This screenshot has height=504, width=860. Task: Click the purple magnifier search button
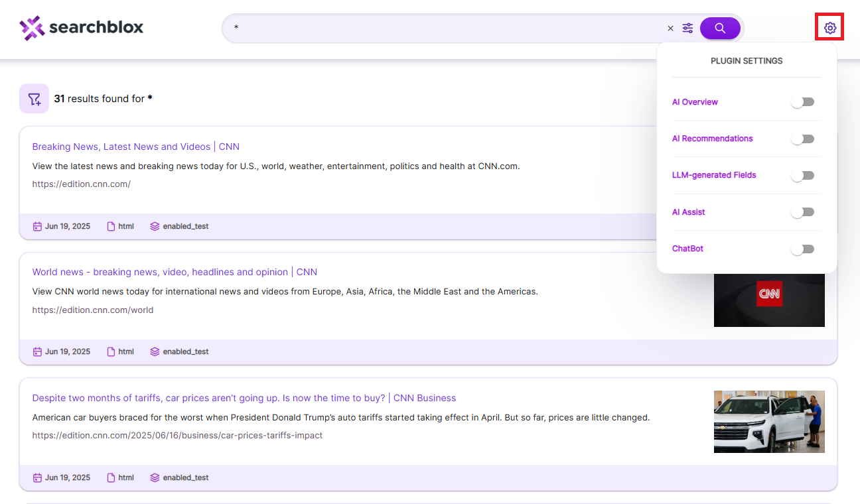720,28
